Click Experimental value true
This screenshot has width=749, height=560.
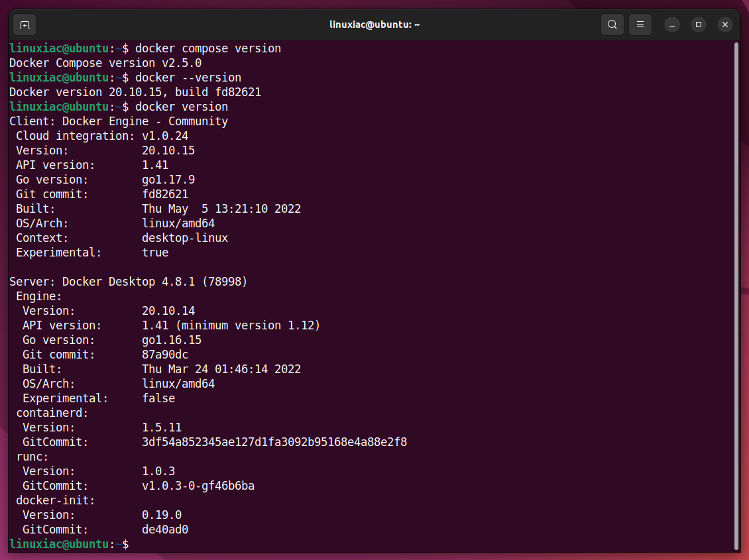(x=155, y=252)
